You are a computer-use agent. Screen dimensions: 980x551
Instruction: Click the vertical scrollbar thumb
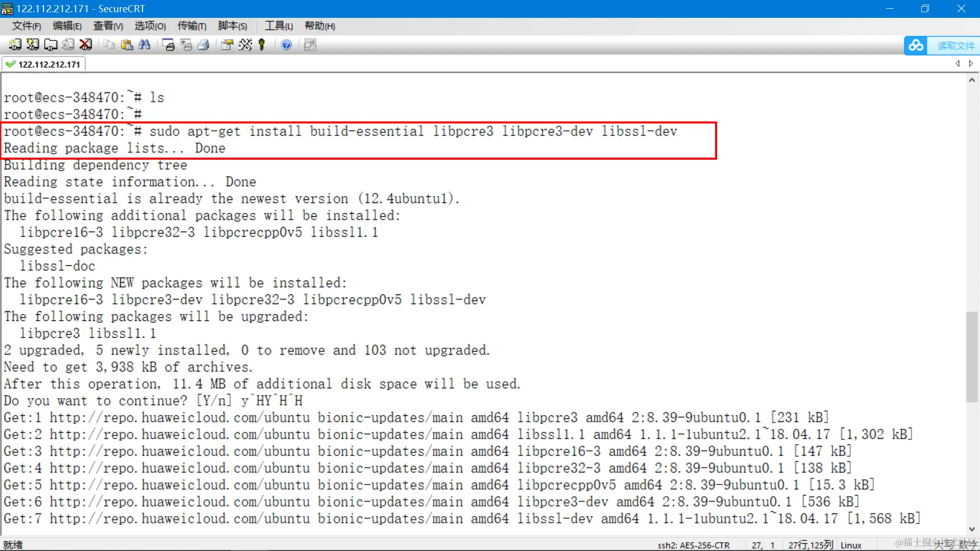pos(972,356)
